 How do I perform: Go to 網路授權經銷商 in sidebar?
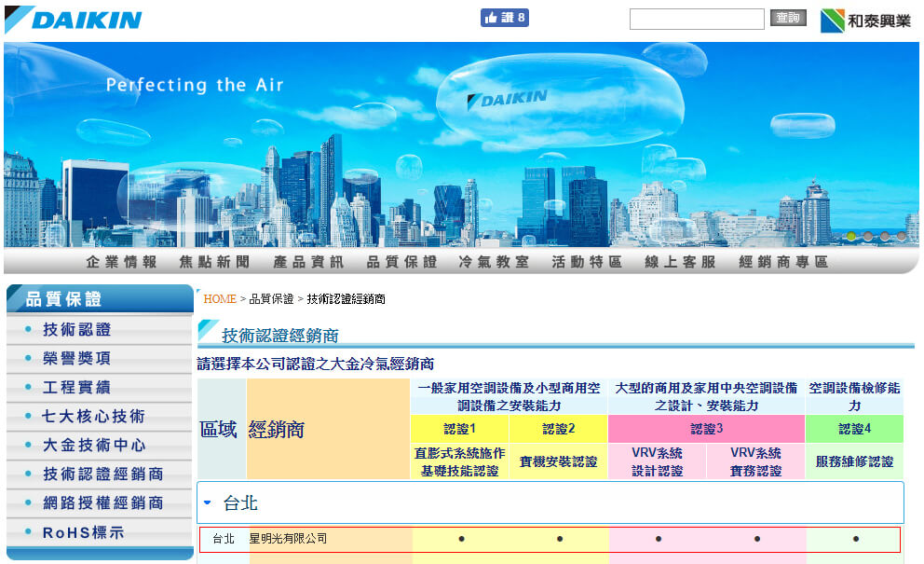[x=102, y=502]
